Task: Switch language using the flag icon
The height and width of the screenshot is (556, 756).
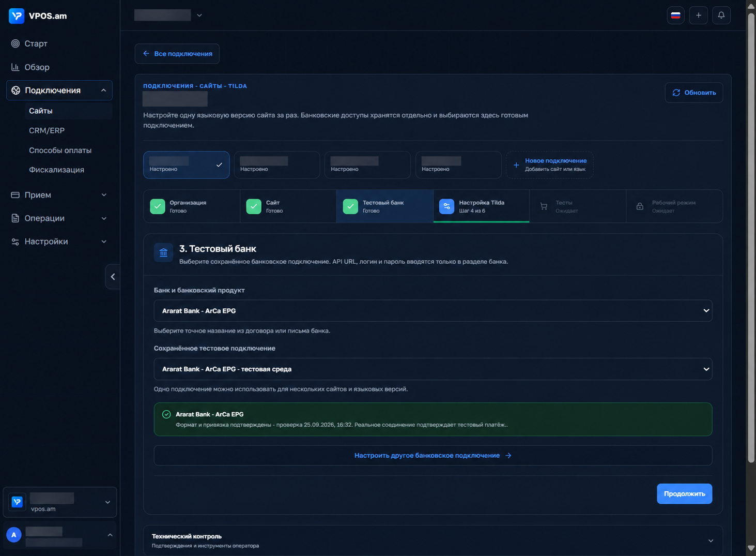Action: [675, 16]
